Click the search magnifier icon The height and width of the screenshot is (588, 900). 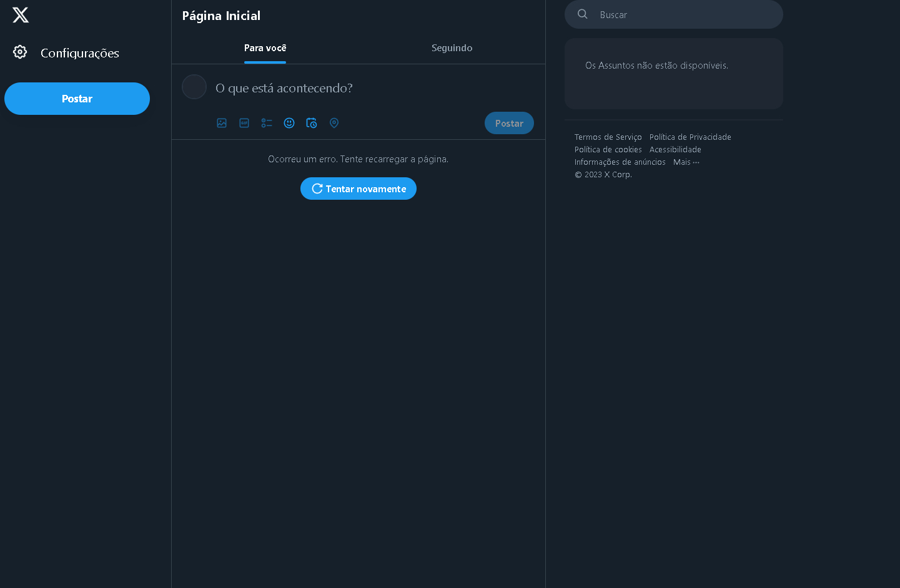[583, 14]
